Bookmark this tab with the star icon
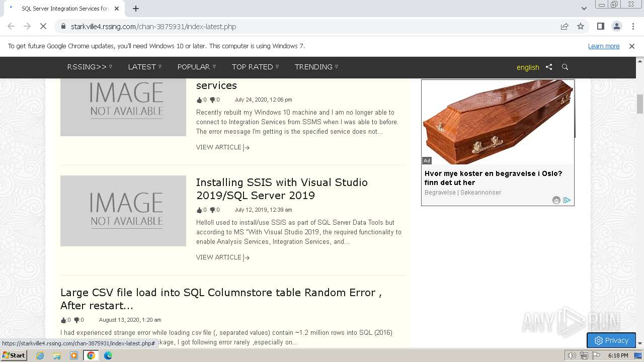 pos(581,27)
